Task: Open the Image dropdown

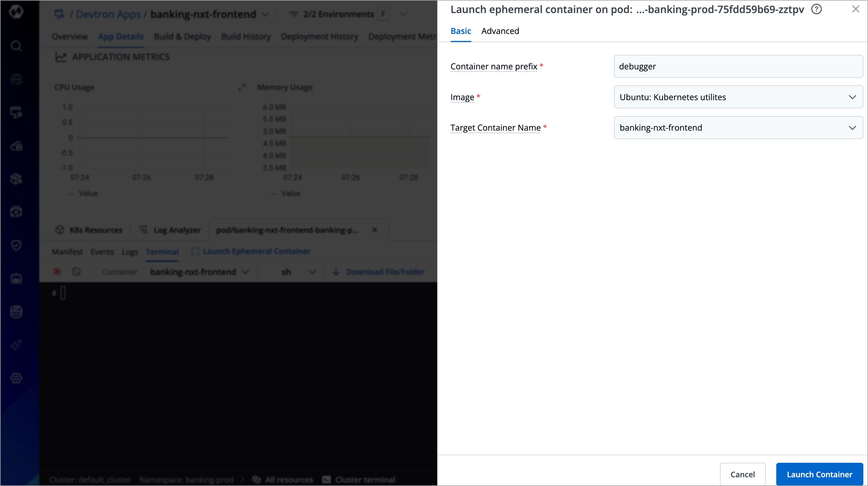Action: (738, 97)
